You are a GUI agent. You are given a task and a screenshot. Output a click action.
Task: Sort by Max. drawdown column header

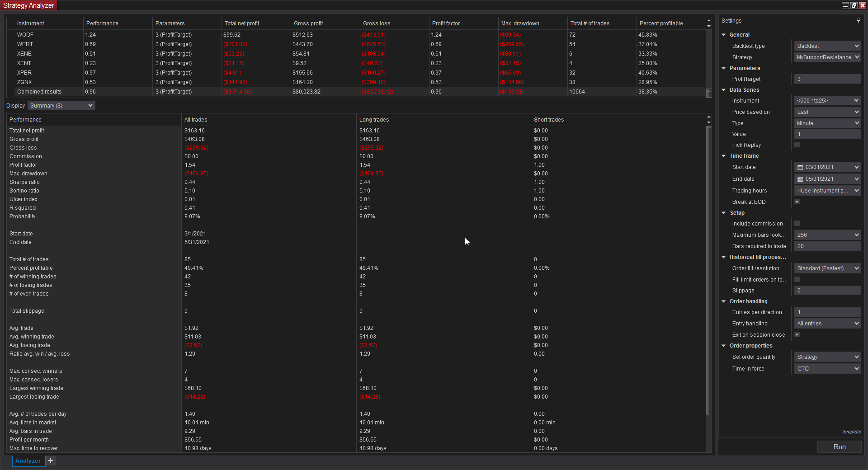tap(533, 23)
